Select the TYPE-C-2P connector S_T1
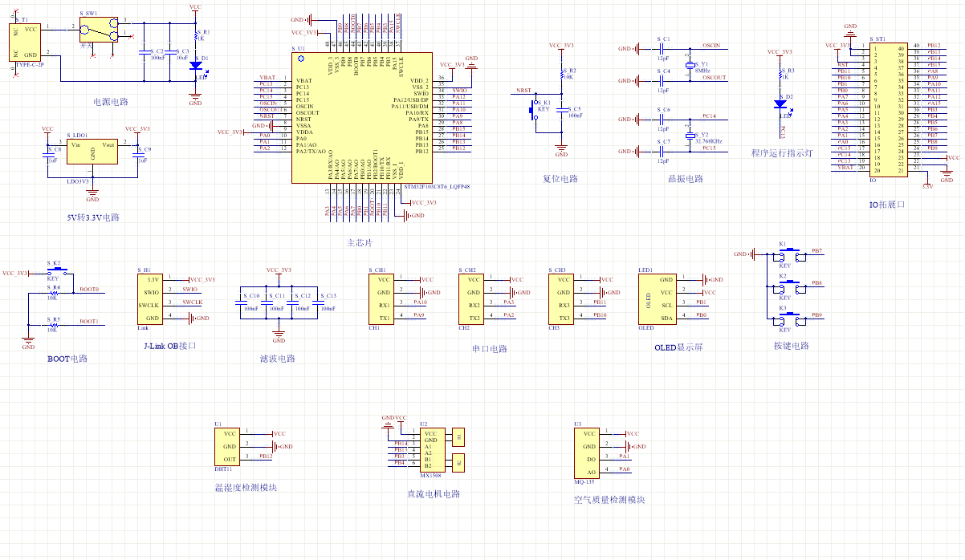This screenshot has width=965, height=560. (x=26, y=42)
